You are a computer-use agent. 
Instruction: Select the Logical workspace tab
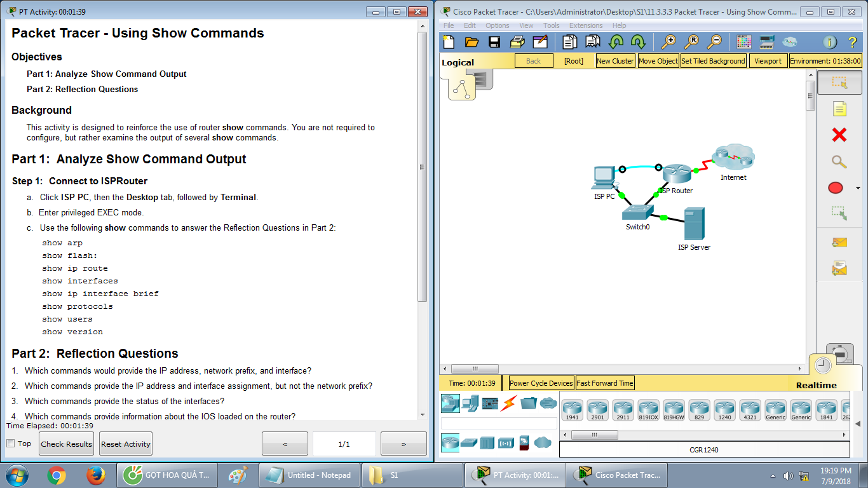(459, 61)
